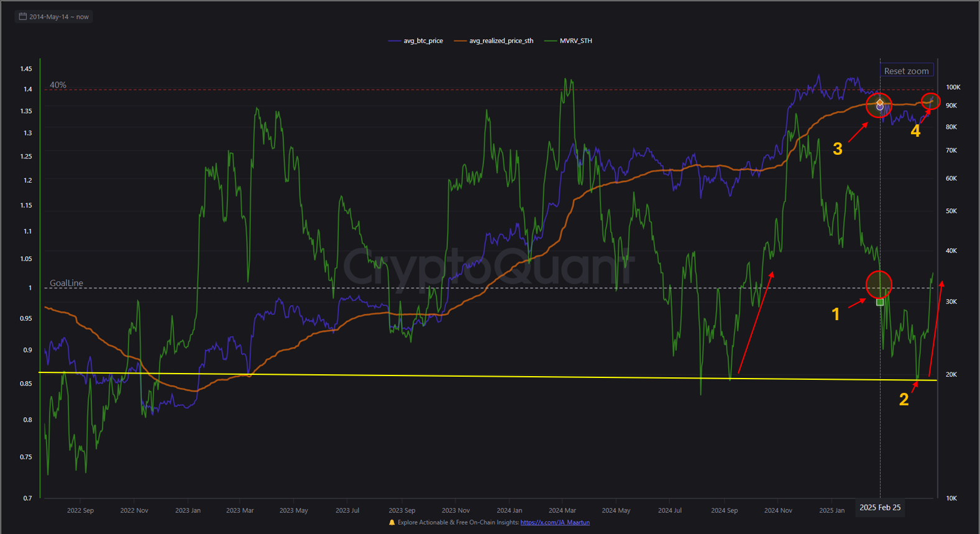Click the yellow number 4 annotation
980x534 pixels.
click(915, 131)
